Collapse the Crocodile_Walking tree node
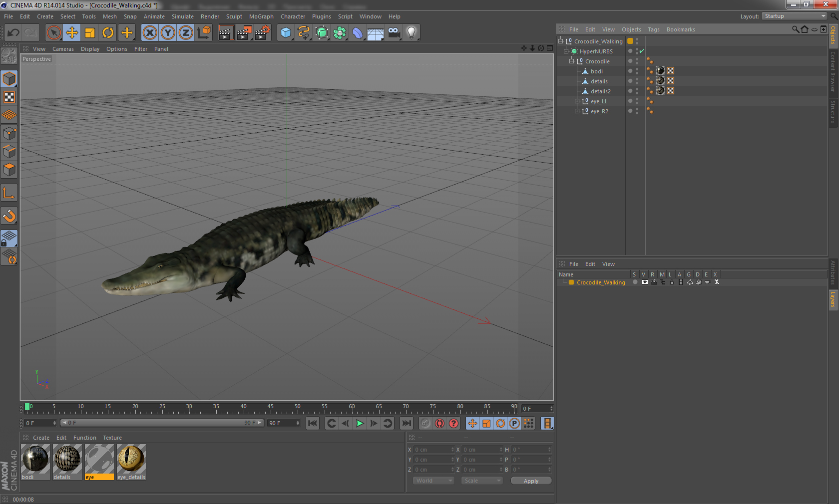 [561, 41]
